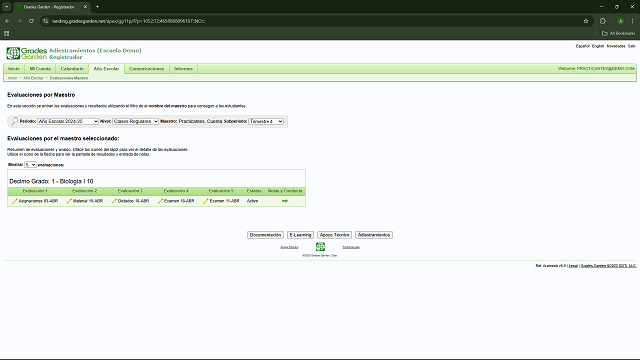The image size is (640, 360).
Task: Click Grades Garden copyright footer link
Action: tap(608, 266)
